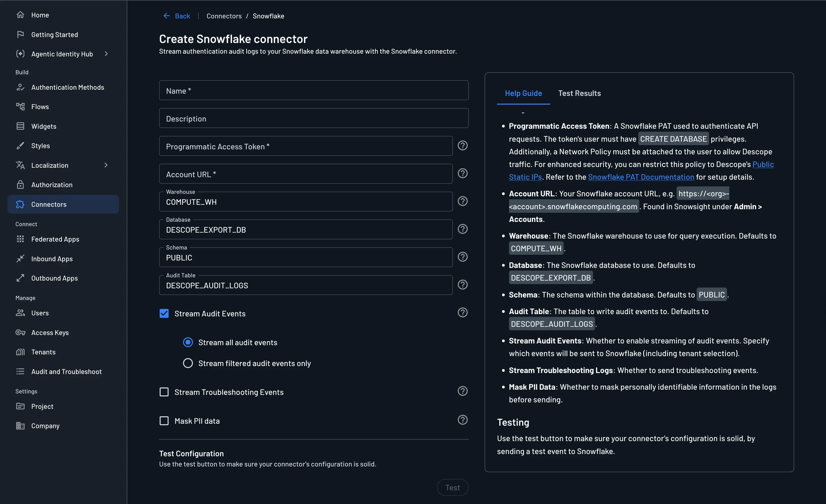This screenshot has height=504, width=826.
Task: Switch to the Test Results tab
Action: [579, 93]
